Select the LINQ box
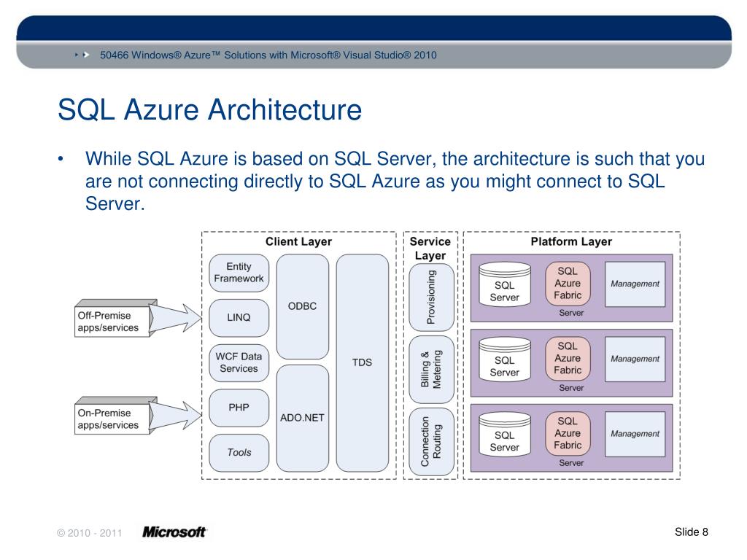 (x=239, y=317)
